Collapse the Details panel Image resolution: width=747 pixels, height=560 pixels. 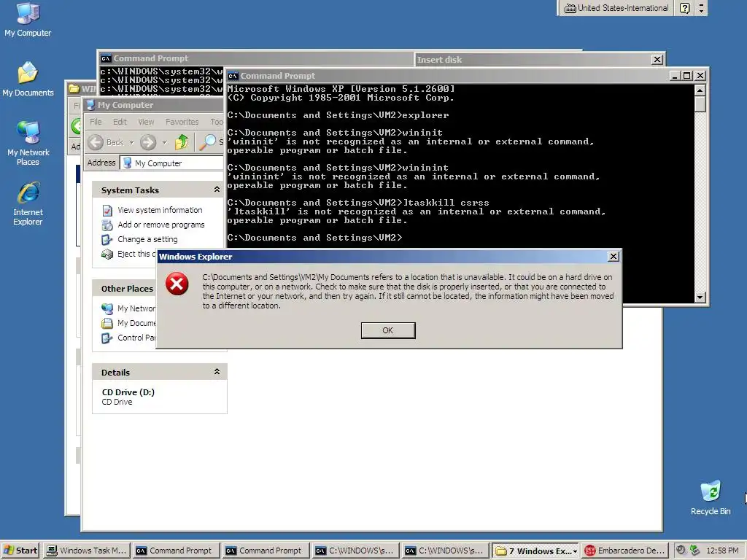[x=217, y=371]
